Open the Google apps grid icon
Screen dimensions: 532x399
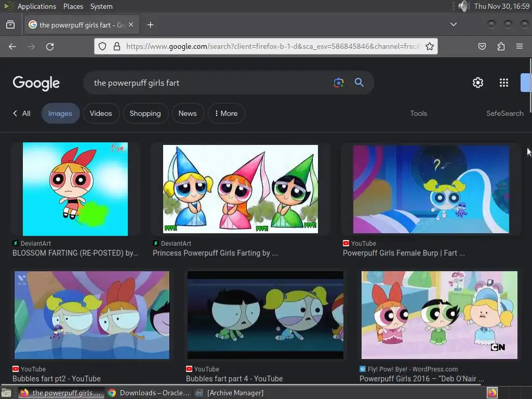504,83
